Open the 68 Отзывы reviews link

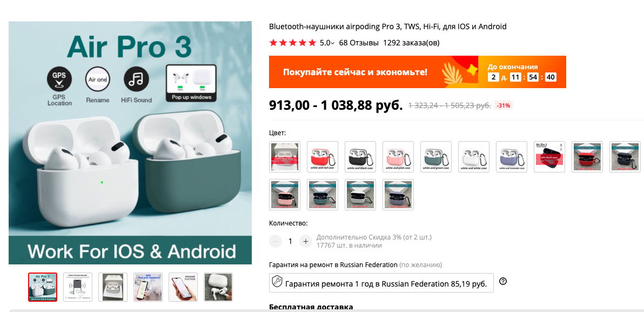click(x=359, y=43)
